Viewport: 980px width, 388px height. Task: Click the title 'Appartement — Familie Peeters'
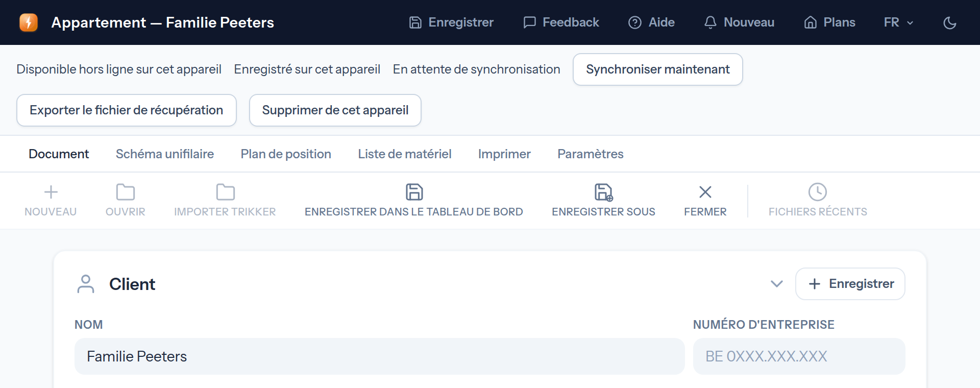[x=163, y=22]
